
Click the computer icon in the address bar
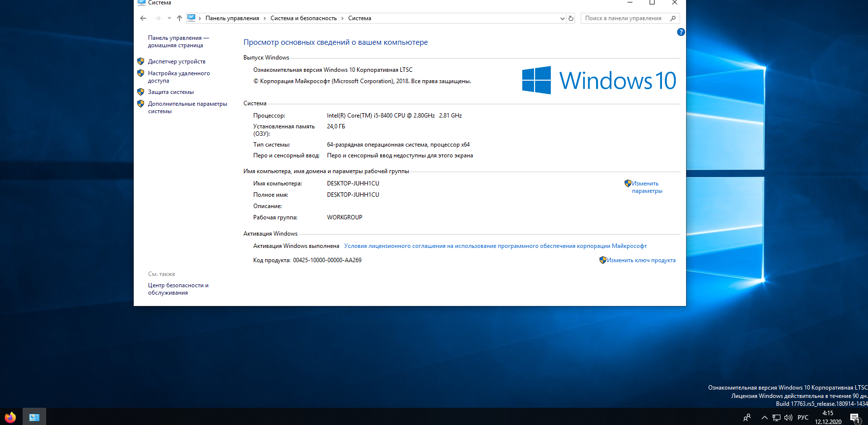(192, 18)
